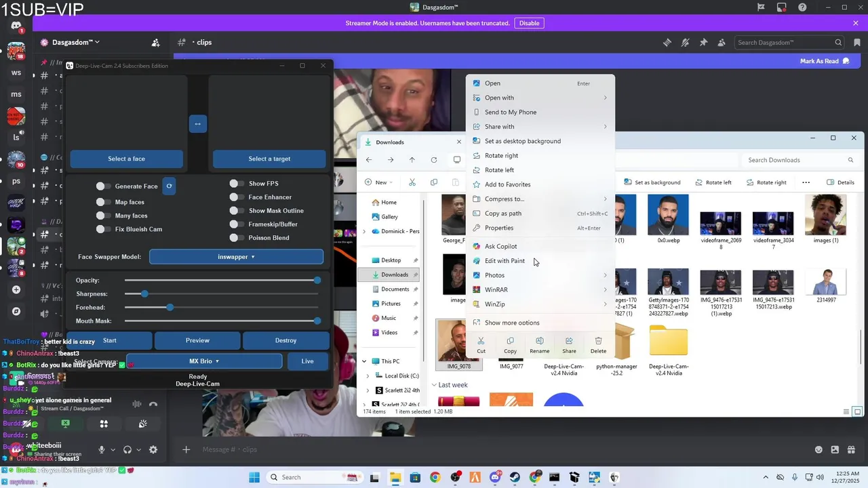Screen dimensions: 868x488
Task: Click the refresh icon beside Generate Face
Action: point(170,186)
